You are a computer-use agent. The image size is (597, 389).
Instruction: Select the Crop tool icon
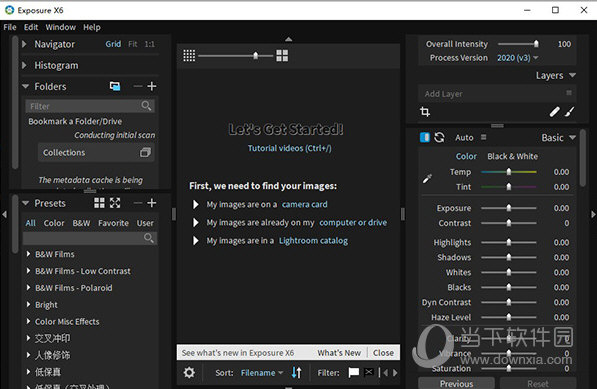click(425, 112)
